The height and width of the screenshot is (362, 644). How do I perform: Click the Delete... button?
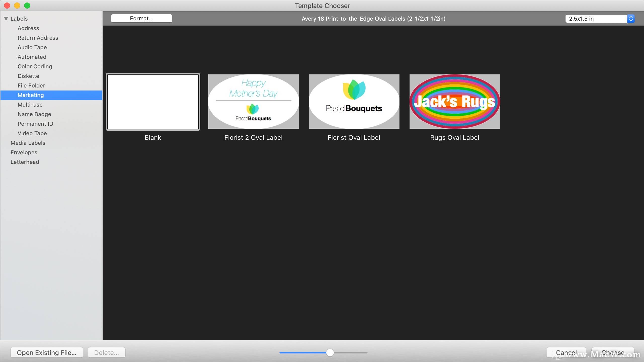[107, 353]
